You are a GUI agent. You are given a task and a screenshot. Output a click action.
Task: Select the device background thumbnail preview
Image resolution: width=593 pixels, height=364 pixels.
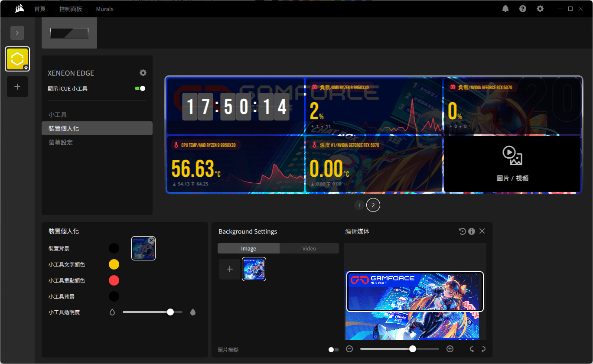pyautogui.click(x=143, y=249)
